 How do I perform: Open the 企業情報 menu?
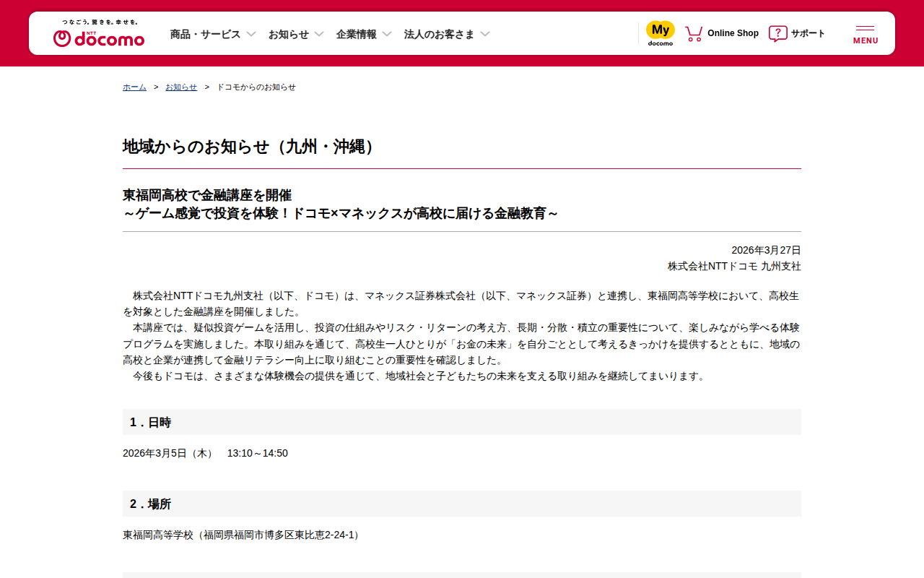tap(357, 34)
